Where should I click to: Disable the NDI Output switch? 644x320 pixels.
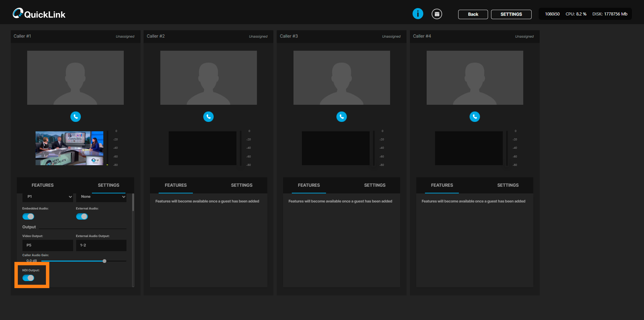(x=28, y=278)
